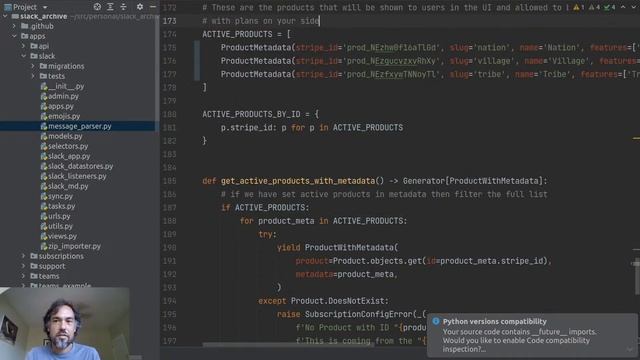Expand the subscriptions folder

coord(24,256)
